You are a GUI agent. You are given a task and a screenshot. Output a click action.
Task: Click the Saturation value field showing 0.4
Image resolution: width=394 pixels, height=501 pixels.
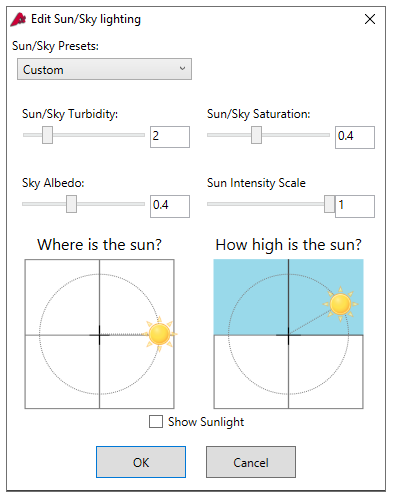355,137
